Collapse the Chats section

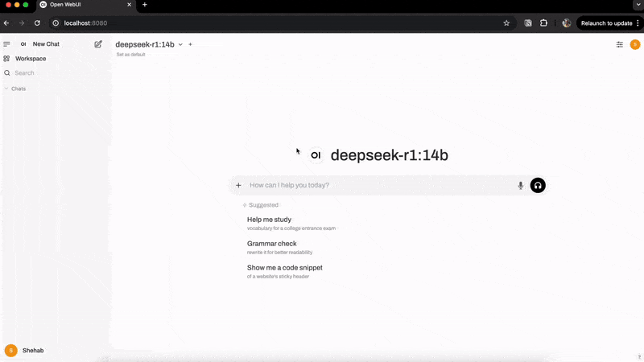coord(15,88)
